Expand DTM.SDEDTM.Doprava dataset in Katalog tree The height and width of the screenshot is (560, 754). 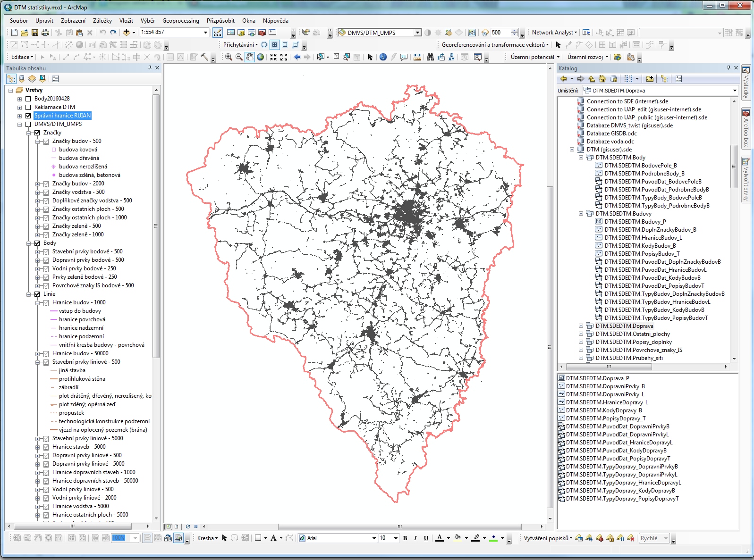(x=581, y=326)
